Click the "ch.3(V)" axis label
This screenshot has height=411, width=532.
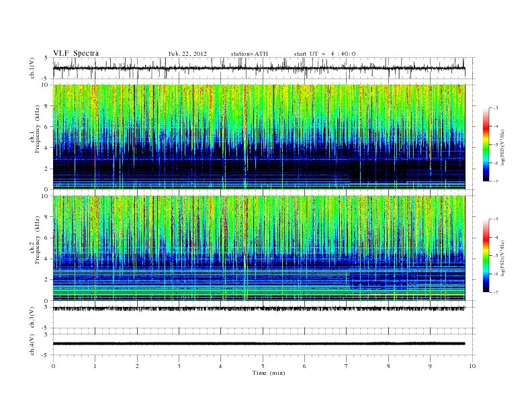(32, 318)
